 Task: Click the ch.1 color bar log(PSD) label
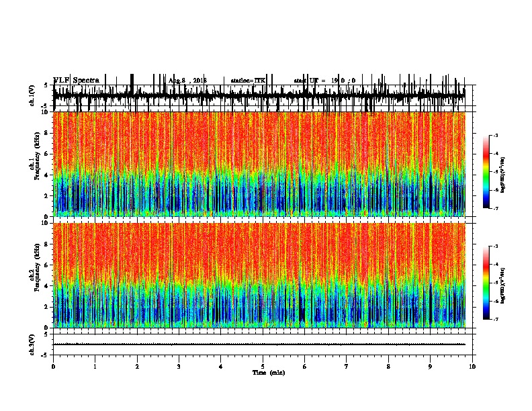[503, 175]
